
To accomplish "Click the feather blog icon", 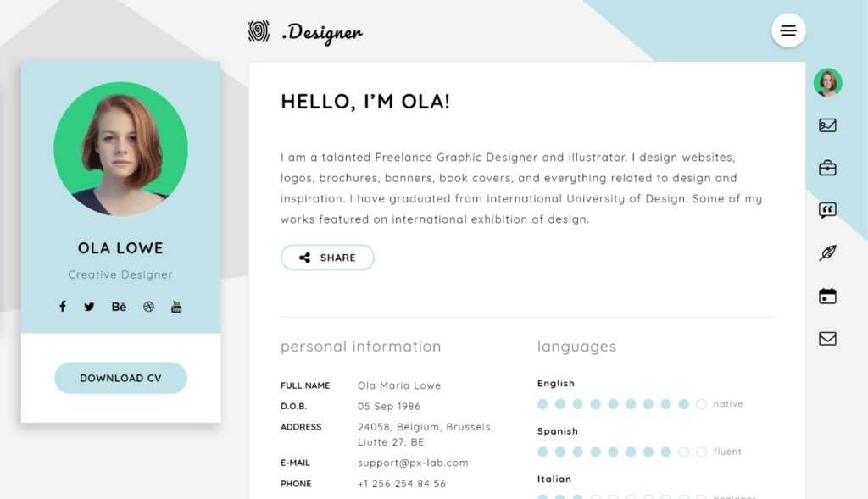I will (x=827, y=252).
